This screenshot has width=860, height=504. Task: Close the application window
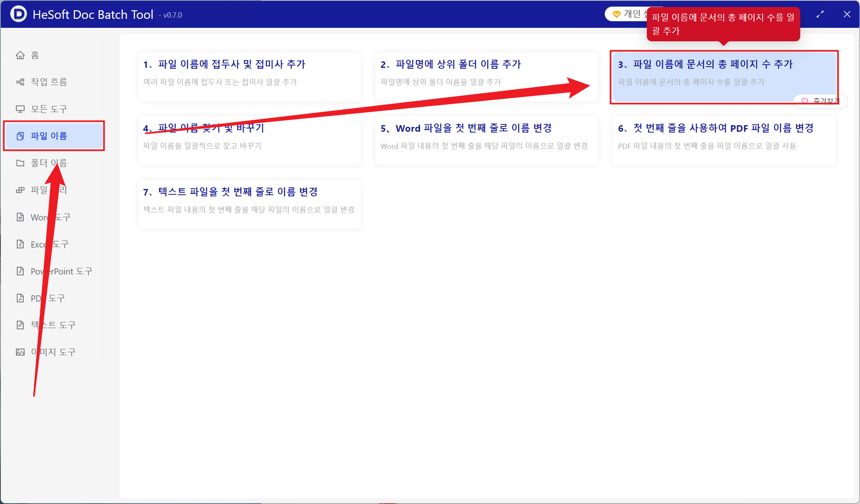pos(847,14)
